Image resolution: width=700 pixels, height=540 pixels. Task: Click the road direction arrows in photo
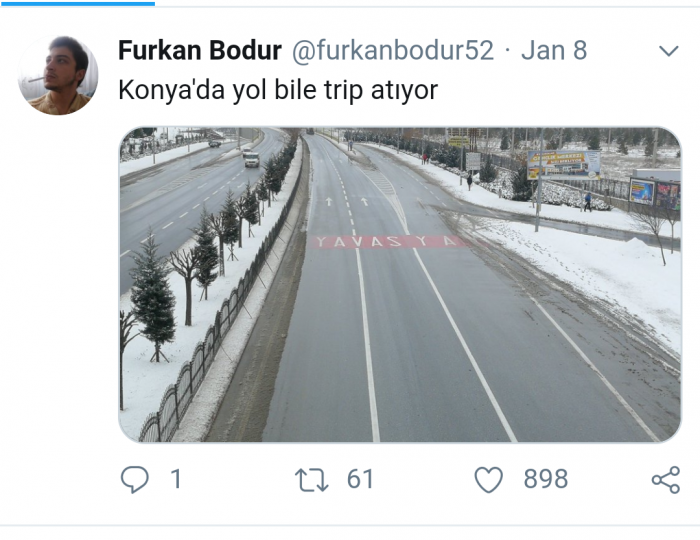pos(346,202)
